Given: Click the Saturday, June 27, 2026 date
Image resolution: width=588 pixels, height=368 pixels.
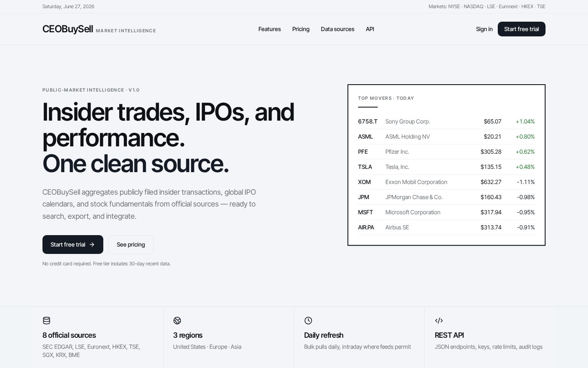Looking at the screenshot, I should click(68, 7).
